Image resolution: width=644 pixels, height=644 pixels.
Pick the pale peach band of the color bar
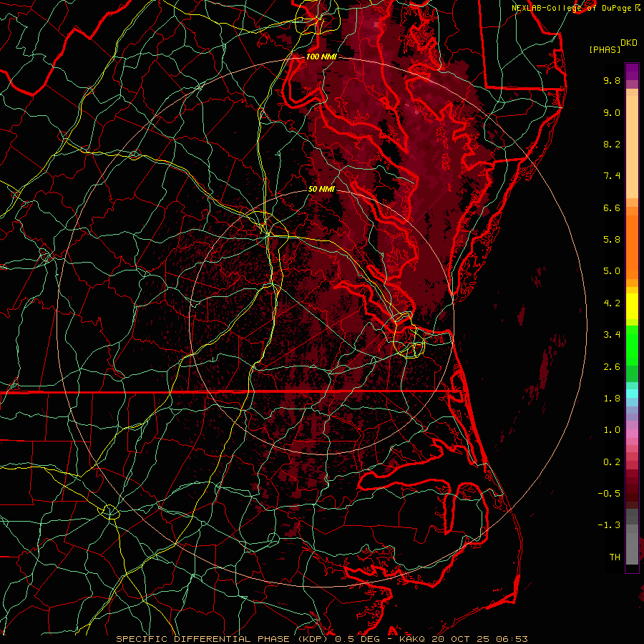[x=632, y=148]
